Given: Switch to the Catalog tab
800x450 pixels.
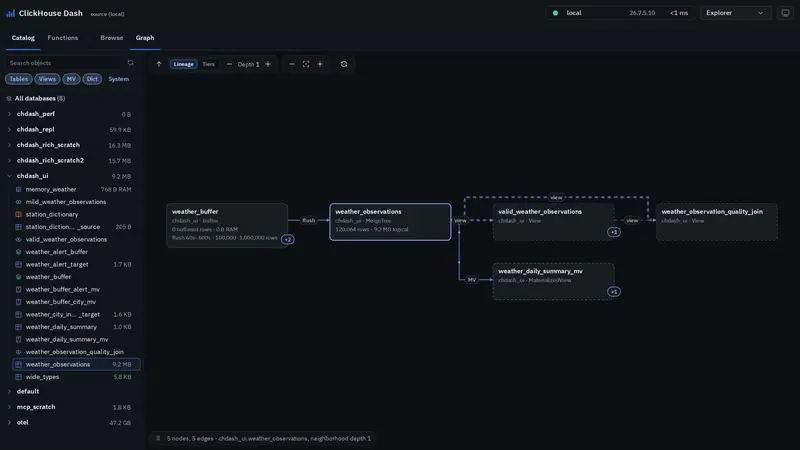Looking at the screenshot, I should coord(23,38).
